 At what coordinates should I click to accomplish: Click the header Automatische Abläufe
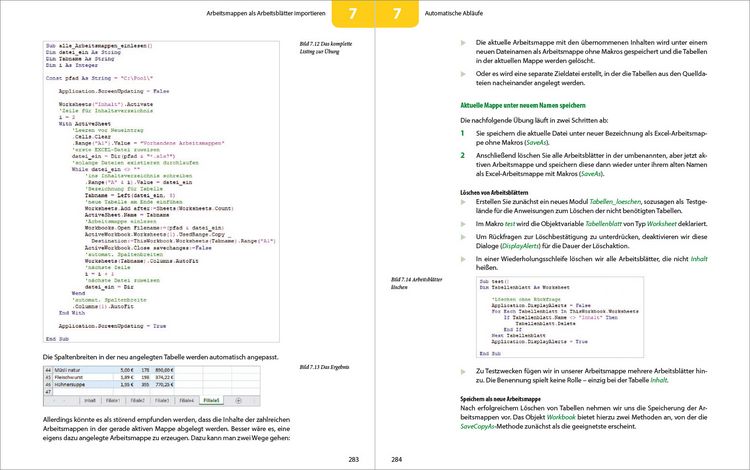[x=453, y=13]
